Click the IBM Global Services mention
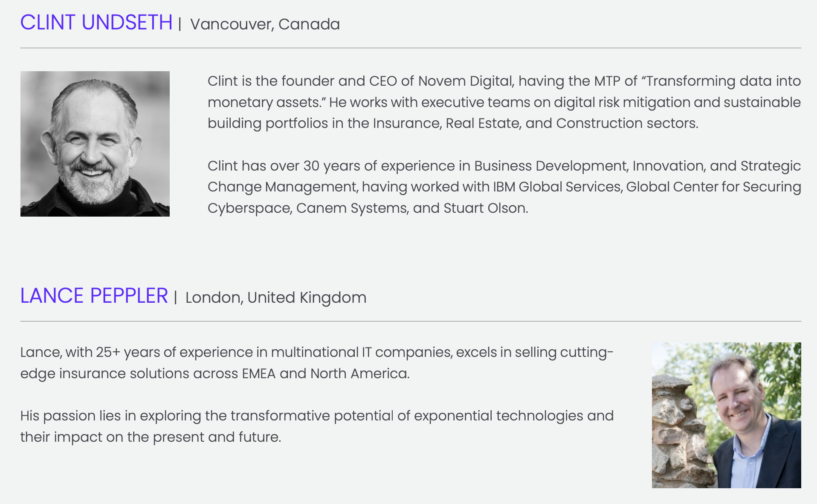817x504 pixels. 557,187
